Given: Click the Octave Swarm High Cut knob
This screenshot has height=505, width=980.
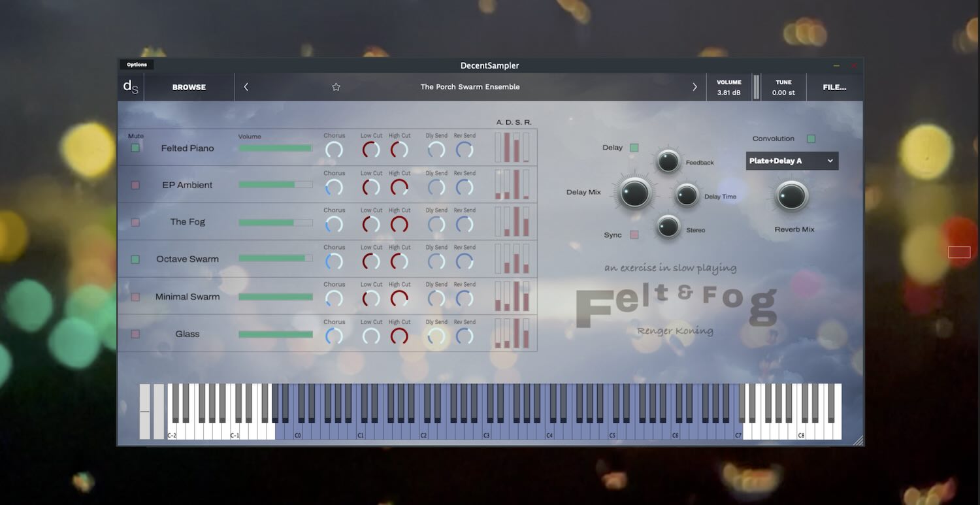Looking at the screenshot, I should pos(399,262).
